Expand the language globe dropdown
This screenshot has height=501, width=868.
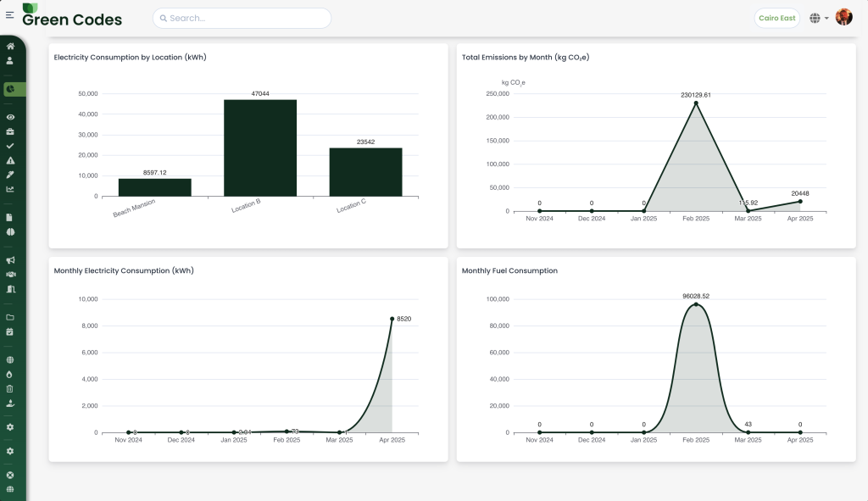point(819,18)
